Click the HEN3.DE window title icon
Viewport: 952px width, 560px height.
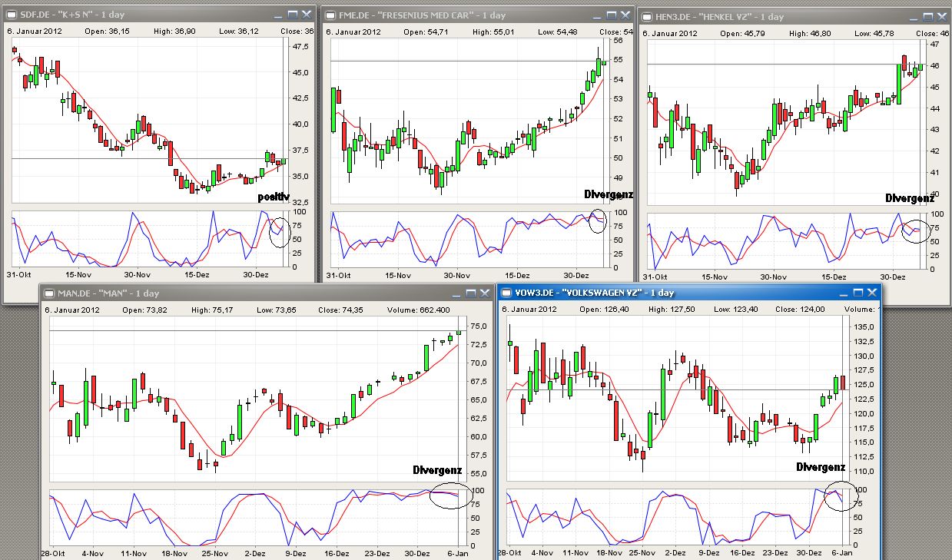[647, 16]
